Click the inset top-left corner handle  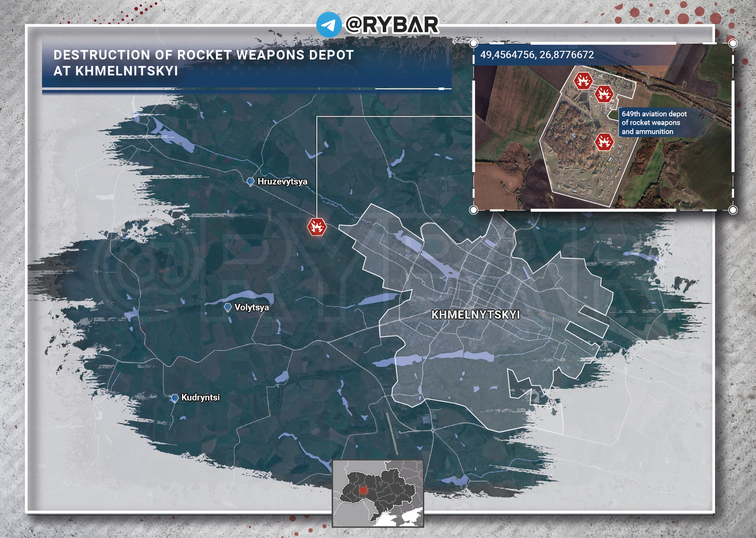[x=473, y=43]
